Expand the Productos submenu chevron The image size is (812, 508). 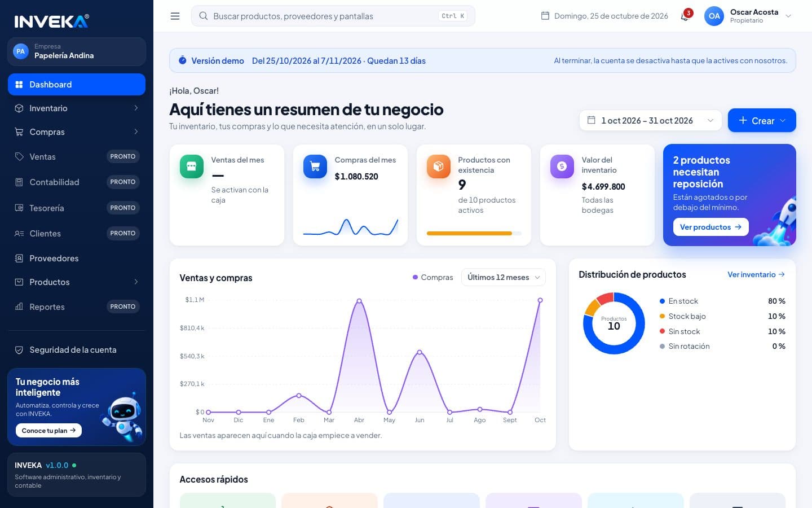tap(136, 282)
